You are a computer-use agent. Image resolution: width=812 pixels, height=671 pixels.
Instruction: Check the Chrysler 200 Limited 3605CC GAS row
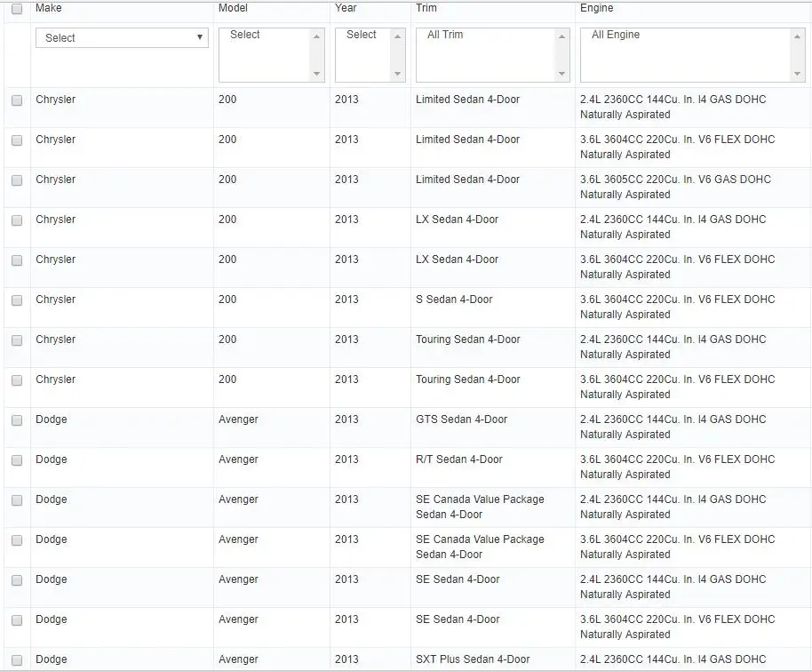(17, 180)
